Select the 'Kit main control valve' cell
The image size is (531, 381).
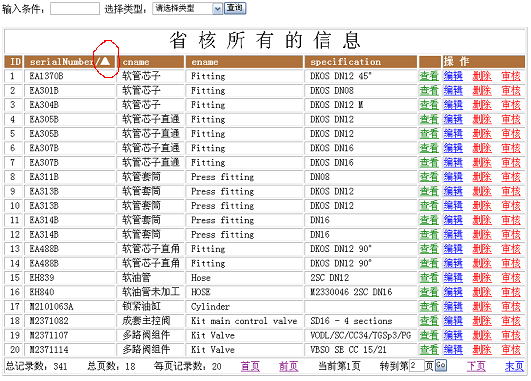click(x=244, y=321)
